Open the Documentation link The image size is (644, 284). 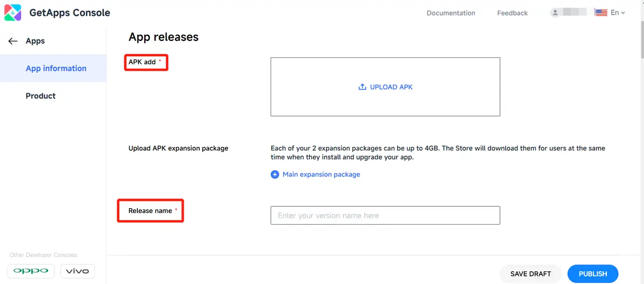(451, 13)
